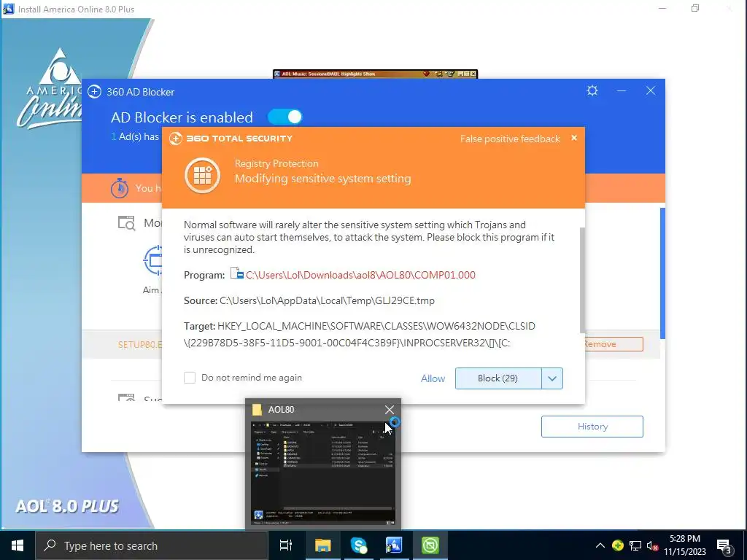The image size is (747, 560).
Task: Click the Install America Online title icon
Action: coord(8,9)
